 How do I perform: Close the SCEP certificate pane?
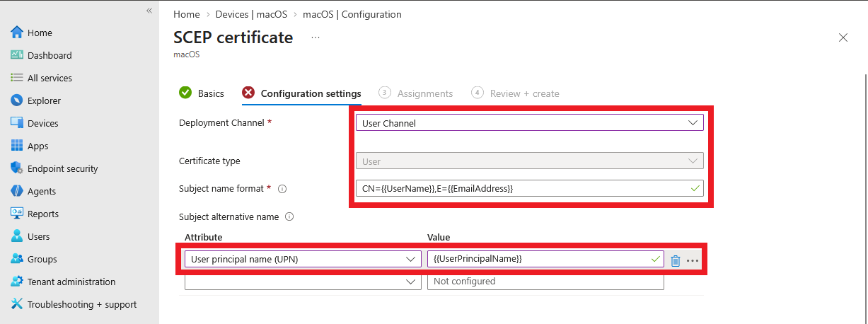coord(843,37)
